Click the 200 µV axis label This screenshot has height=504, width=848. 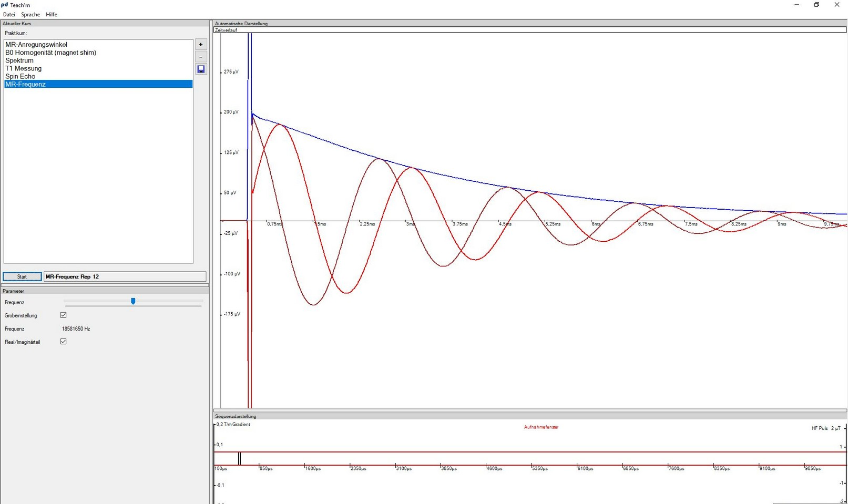click(231, 112)
